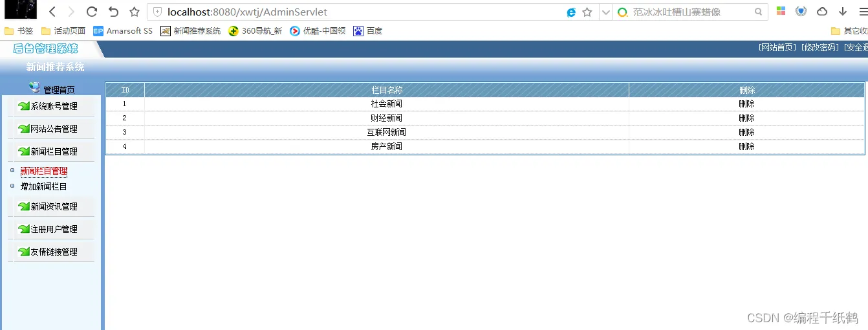Click the 社会新闻 cell

point(387,104)
